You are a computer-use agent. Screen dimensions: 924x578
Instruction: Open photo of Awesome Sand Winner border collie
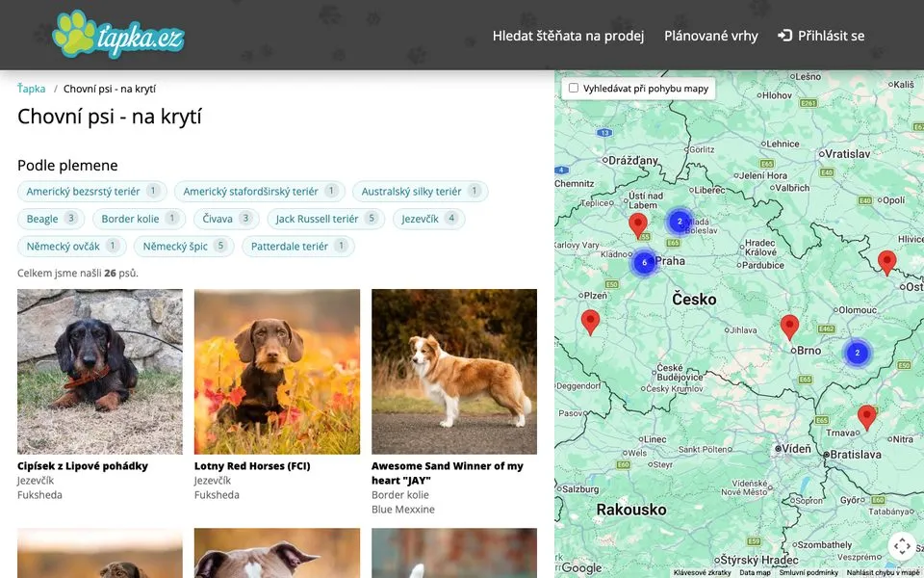coord(454,372)
